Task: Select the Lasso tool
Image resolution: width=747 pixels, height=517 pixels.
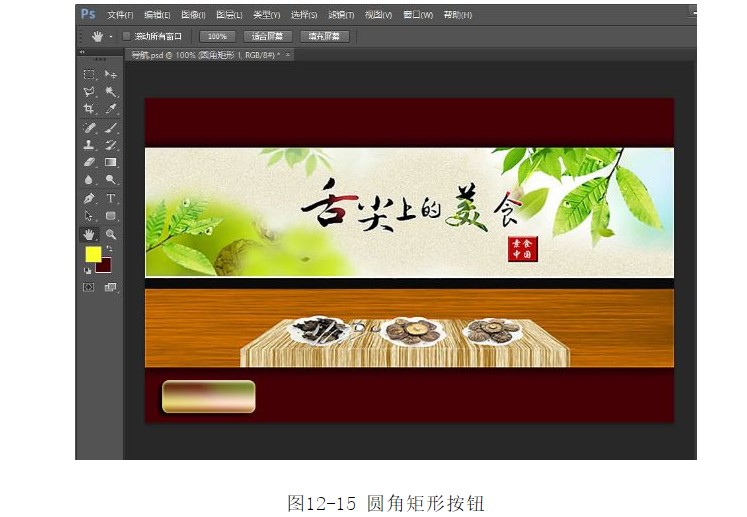Action: pos(89,92)
